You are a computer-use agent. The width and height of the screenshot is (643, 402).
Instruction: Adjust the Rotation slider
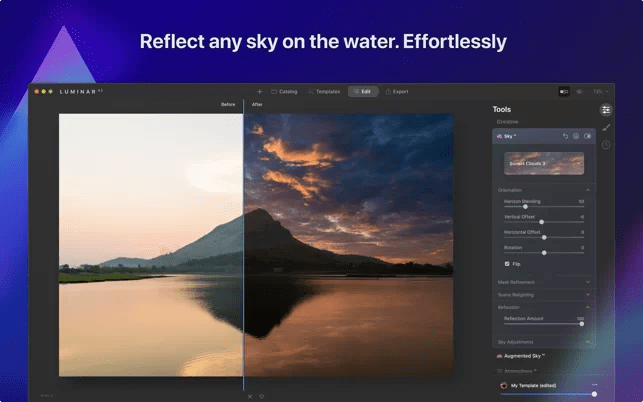point(544,253)
